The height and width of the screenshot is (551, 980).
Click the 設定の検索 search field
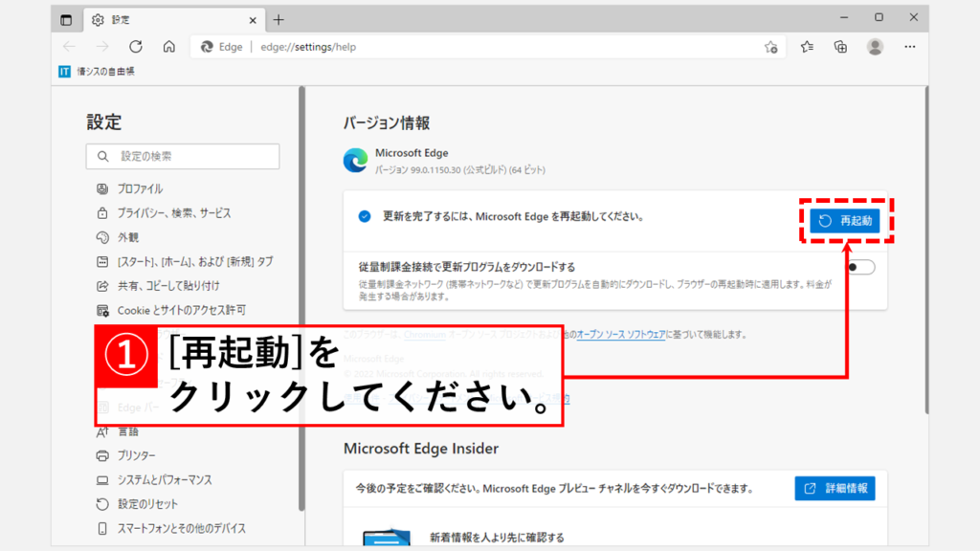(183, 156)
